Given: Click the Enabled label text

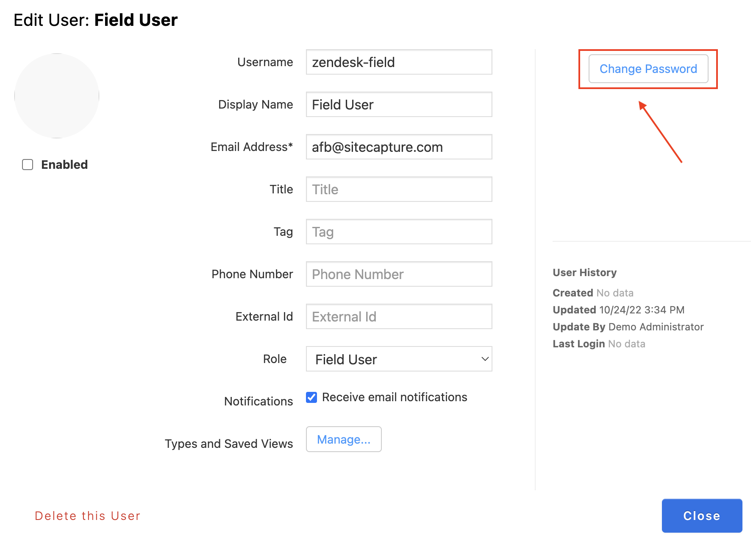Looking at the screenshot, I should point(64,165).
